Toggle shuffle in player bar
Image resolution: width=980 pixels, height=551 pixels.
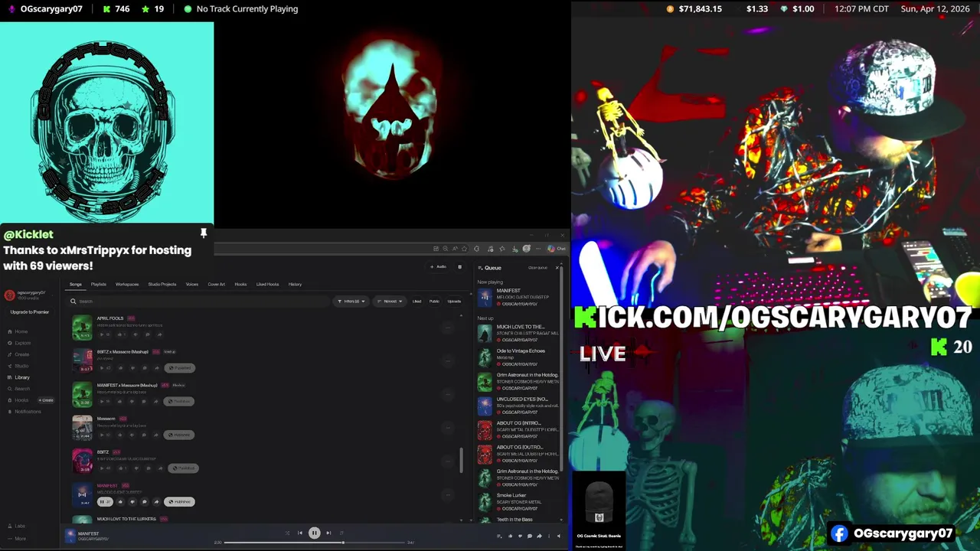pos(287,533)
